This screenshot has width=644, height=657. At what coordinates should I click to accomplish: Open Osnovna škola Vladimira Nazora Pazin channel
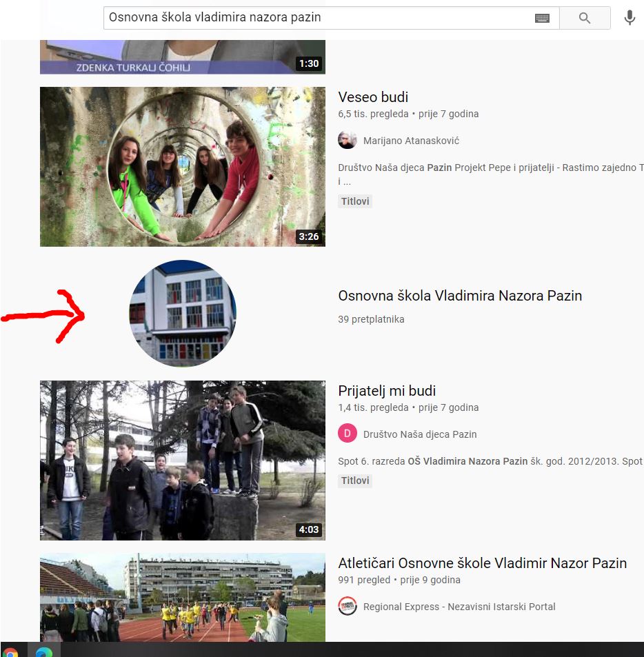point(460,296)
